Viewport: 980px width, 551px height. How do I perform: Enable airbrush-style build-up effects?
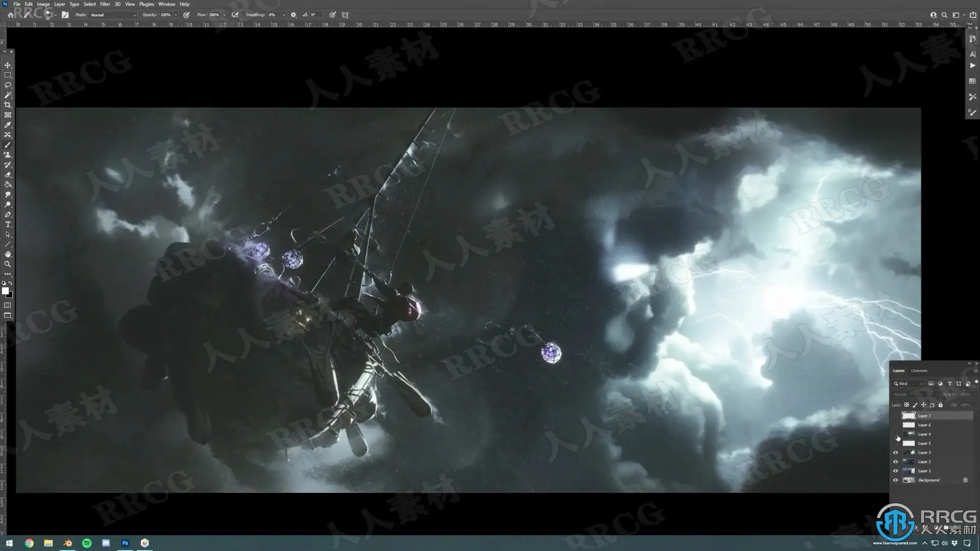pyautogui.click(x=235, y=15)
